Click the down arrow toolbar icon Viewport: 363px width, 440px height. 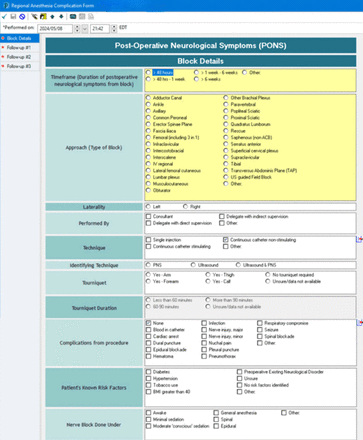(61, 16)
